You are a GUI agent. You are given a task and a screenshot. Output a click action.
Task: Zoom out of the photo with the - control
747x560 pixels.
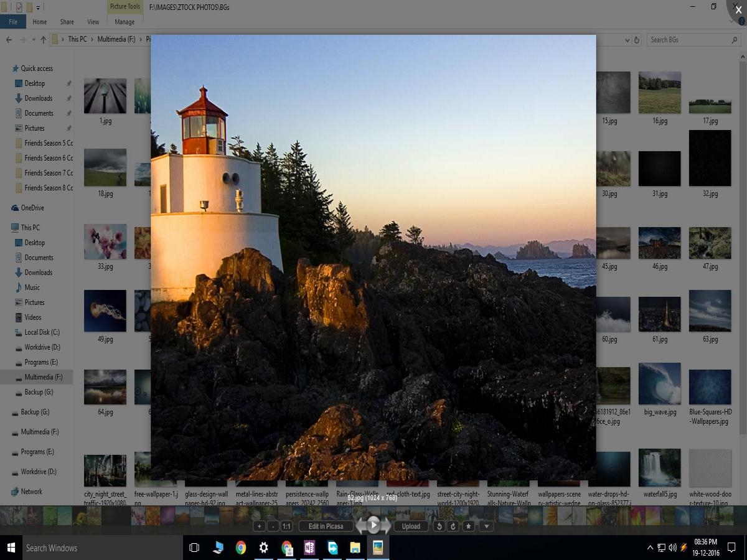(273, 526)
